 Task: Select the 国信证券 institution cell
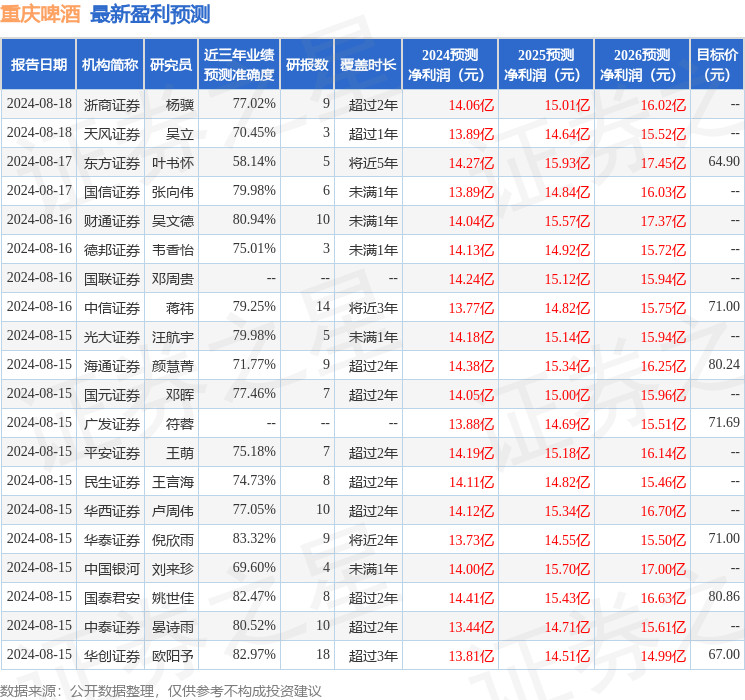pyautogui.click(x=112, y=192)
